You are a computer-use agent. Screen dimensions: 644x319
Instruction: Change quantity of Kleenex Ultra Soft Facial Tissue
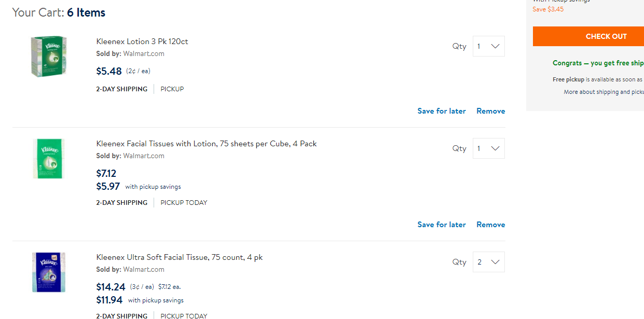(488, 262)
